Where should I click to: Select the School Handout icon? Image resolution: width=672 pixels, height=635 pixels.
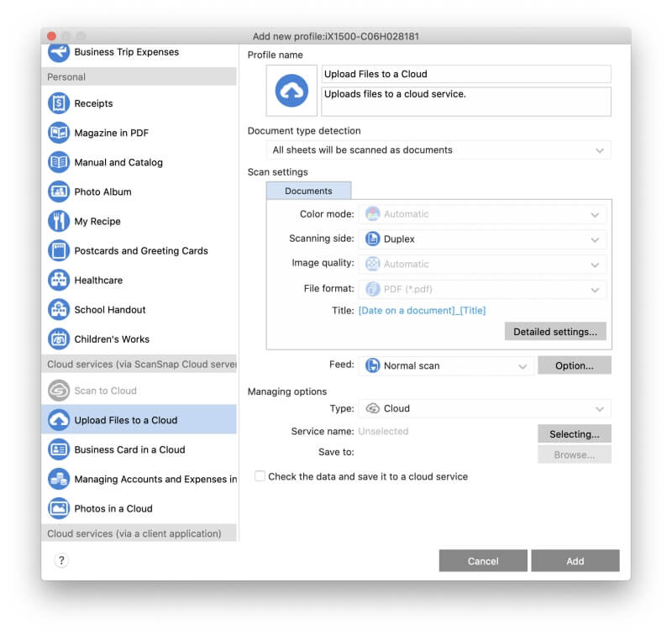pyautogui.click(x=59, y=310)
